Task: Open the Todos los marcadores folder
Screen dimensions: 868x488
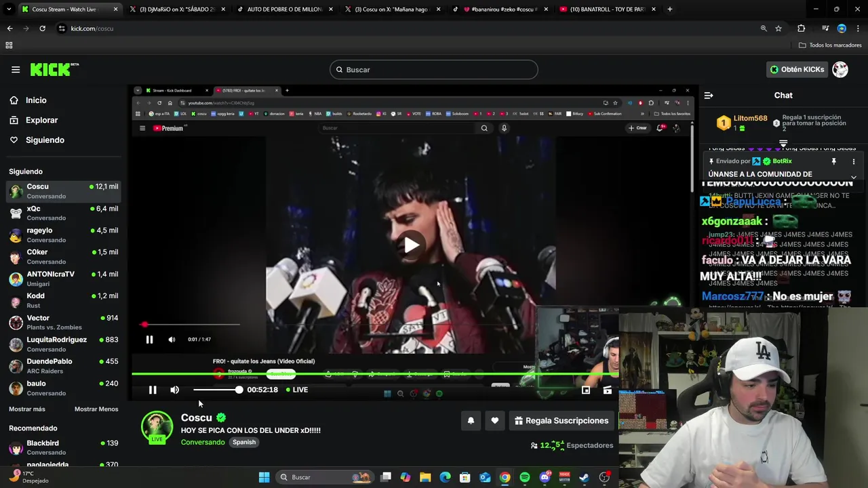Action: 830,45
